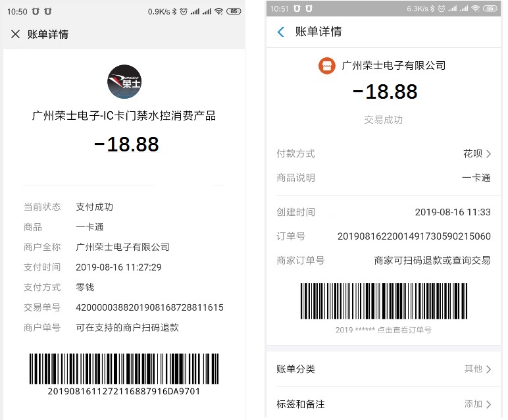Tap the orange shop icon
508x420 pixels.
pyautogui.click(x=327, y=66)
